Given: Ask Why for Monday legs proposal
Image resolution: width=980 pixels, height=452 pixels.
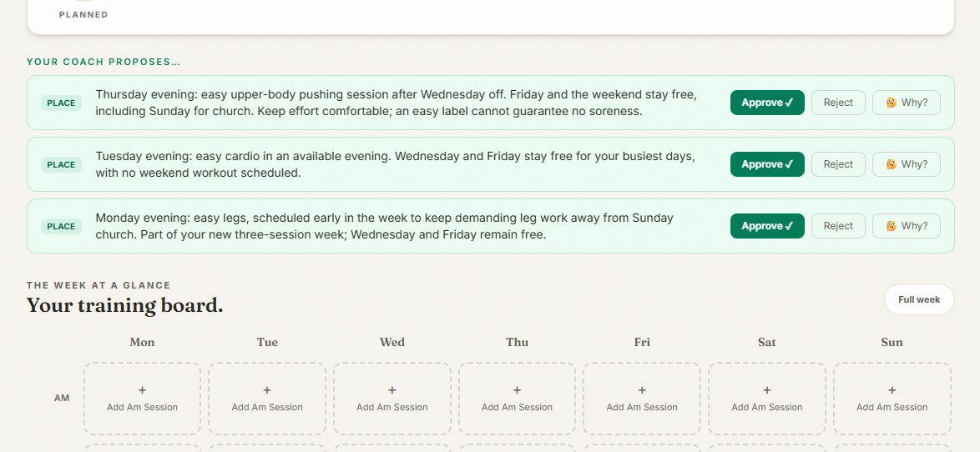Looking at the screenshot, I should (907, 227).
